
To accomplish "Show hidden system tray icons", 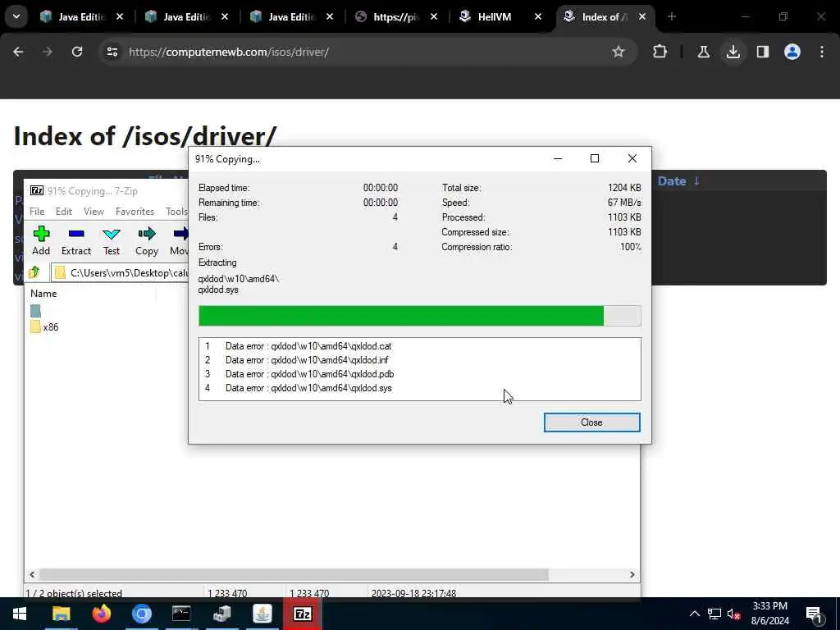I will [x=694, y=614].
